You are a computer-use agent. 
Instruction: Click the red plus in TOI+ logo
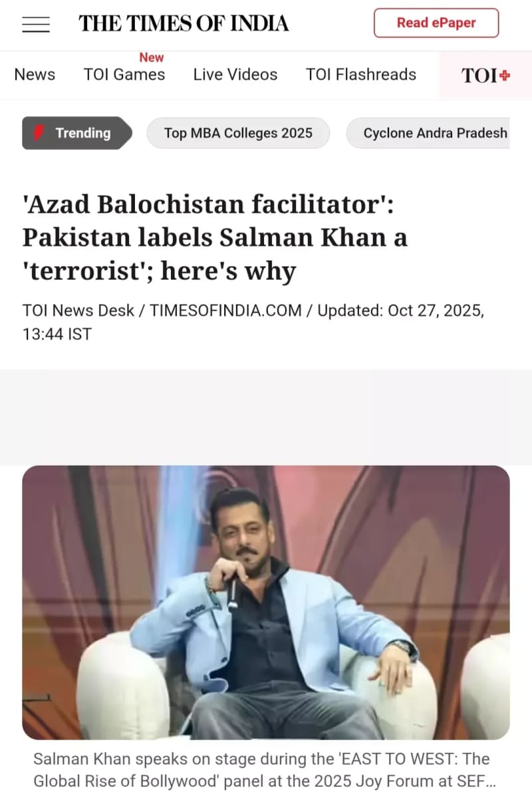tap(505, 75)
